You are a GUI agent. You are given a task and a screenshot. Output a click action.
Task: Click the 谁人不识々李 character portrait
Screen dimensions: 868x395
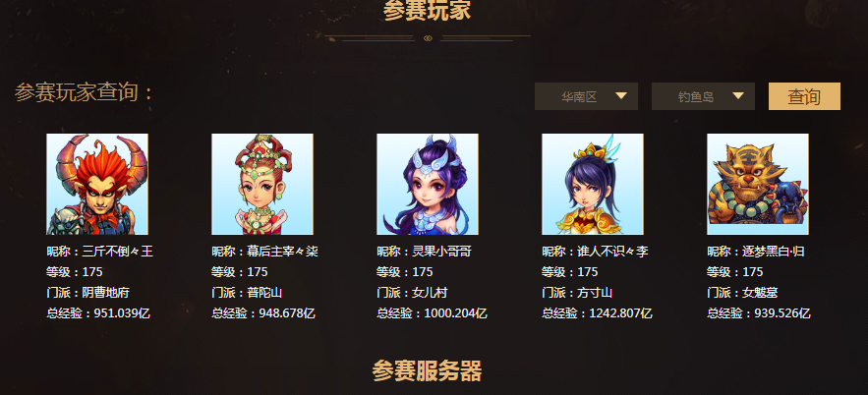coord(593,184)
